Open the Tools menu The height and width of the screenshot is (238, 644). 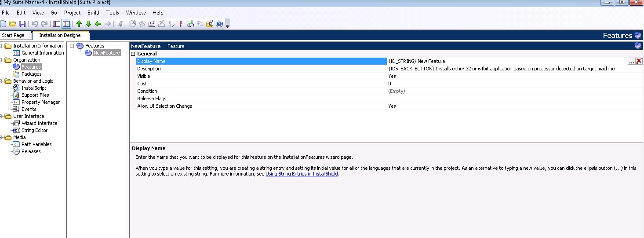(113, 13)
